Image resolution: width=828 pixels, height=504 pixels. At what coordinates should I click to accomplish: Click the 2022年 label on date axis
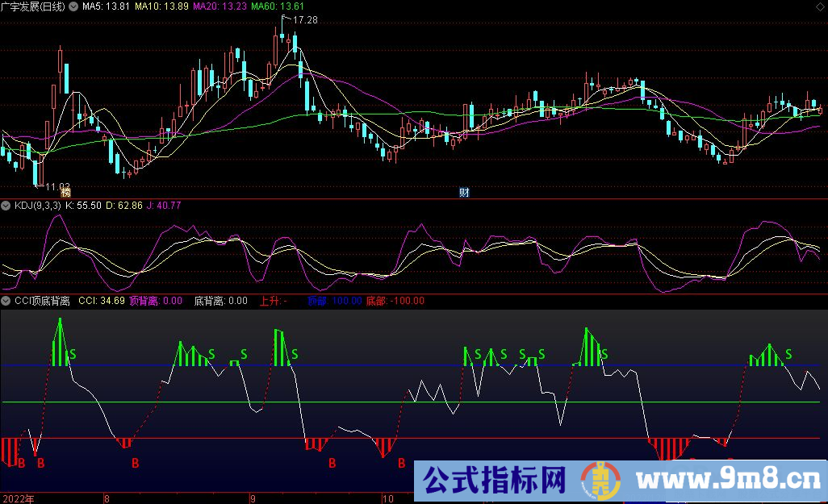click(19, 498)
